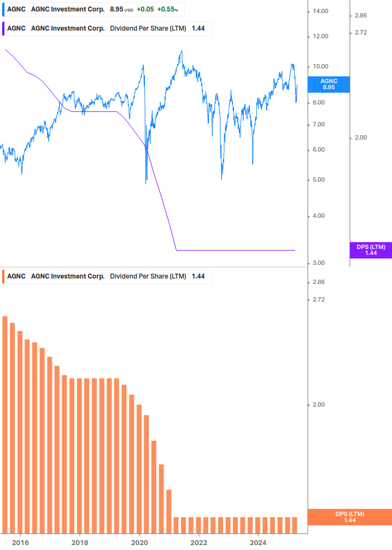Click the 8.95 USD price in legend
The height and width of the screenshot is (550, 392).
tap(121, 9)
